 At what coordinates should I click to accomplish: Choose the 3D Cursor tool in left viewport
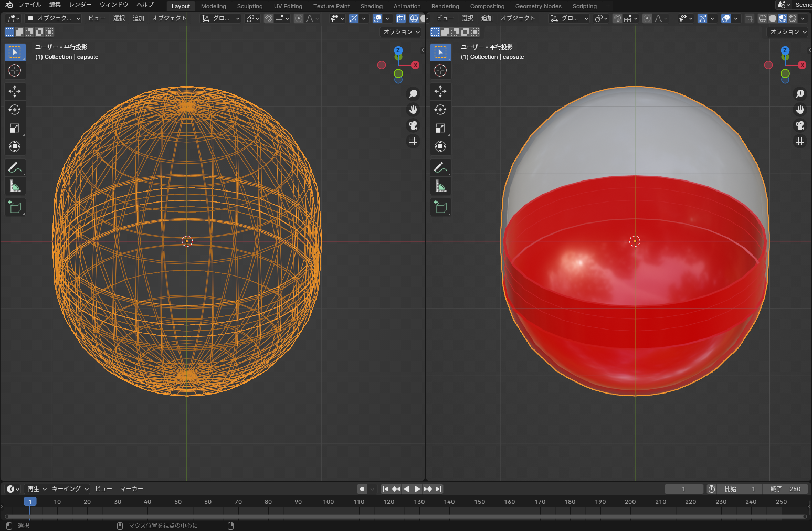(15, 70)
